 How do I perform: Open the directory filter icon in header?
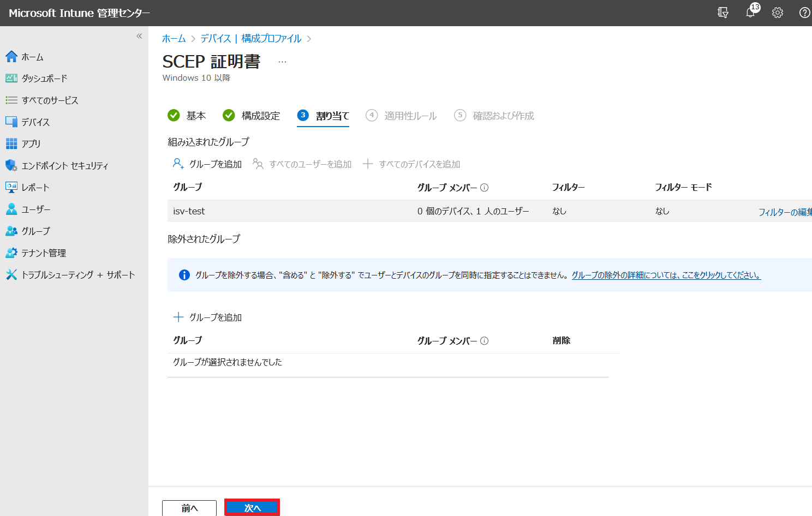pyautogui.click(x=723, y=13)
